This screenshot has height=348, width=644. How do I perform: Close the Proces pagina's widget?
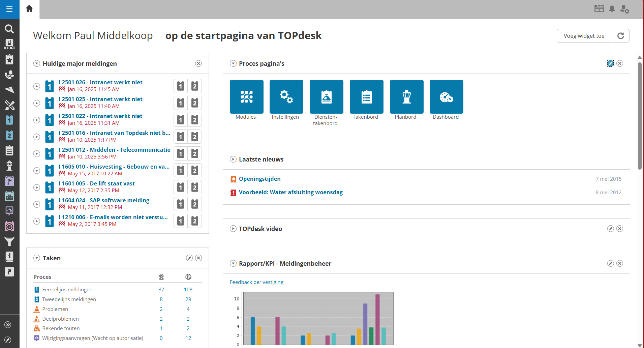coord(620,63)
